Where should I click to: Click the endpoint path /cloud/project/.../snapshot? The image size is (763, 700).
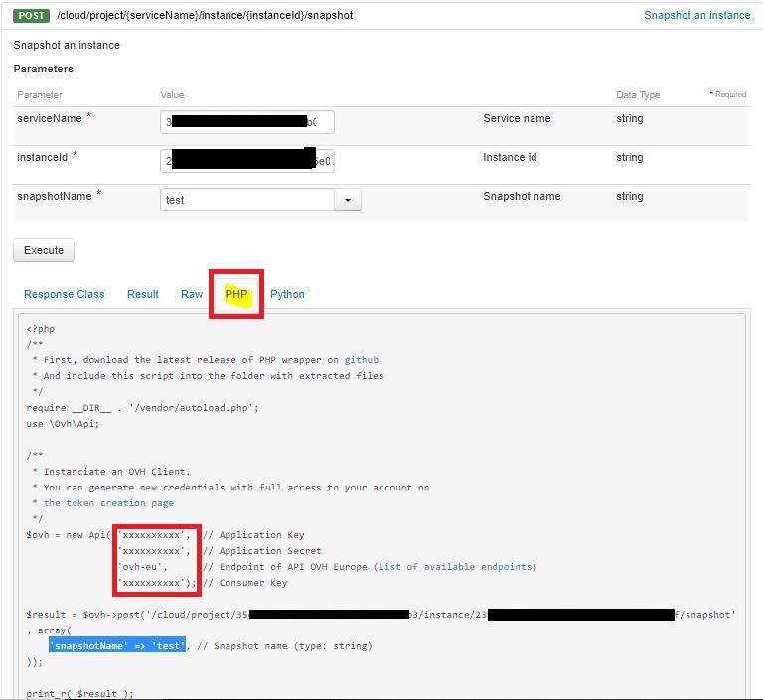tap(205, 15)
